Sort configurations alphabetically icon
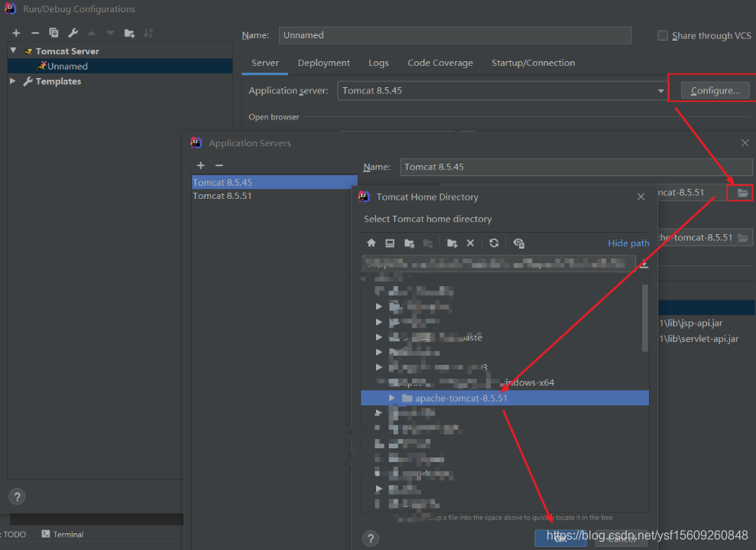The image size is (756, 550). 148,33
